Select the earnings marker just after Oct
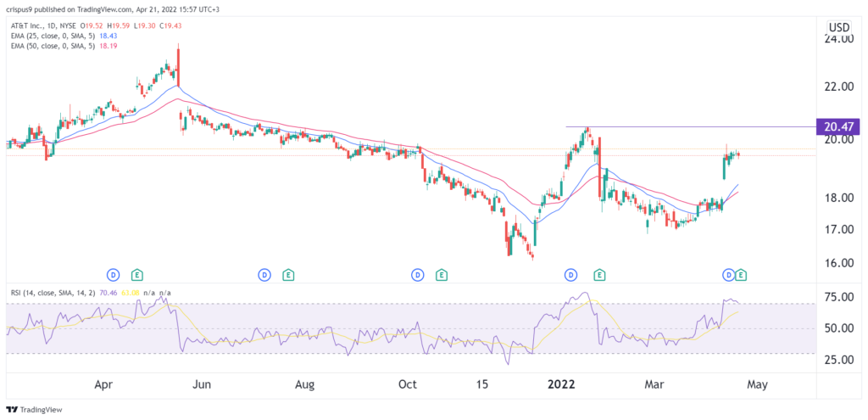Screen dimensions: 868x420 click(x=441, y=274)
